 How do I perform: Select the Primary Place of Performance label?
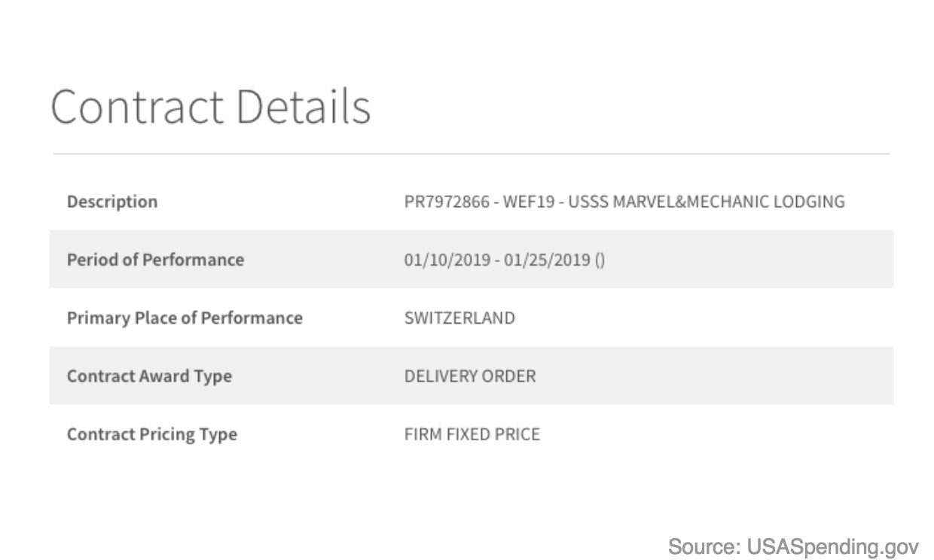185,318
